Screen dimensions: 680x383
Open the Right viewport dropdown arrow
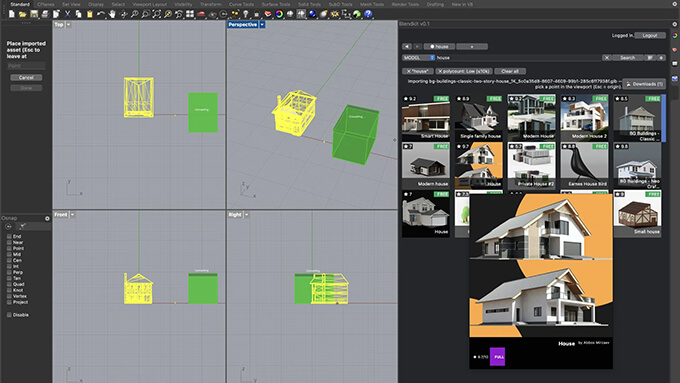click(246, 215)
